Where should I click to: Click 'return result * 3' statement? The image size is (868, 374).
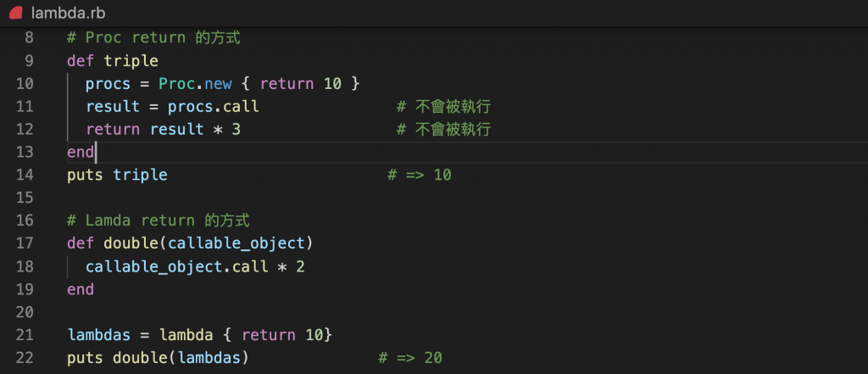[x=164, y=130]
